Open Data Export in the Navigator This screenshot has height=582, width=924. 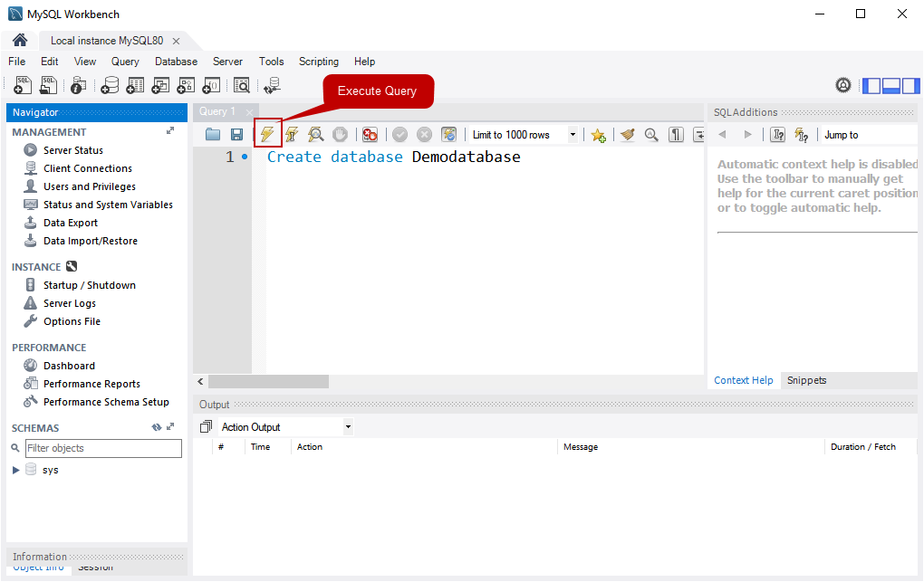69,222
